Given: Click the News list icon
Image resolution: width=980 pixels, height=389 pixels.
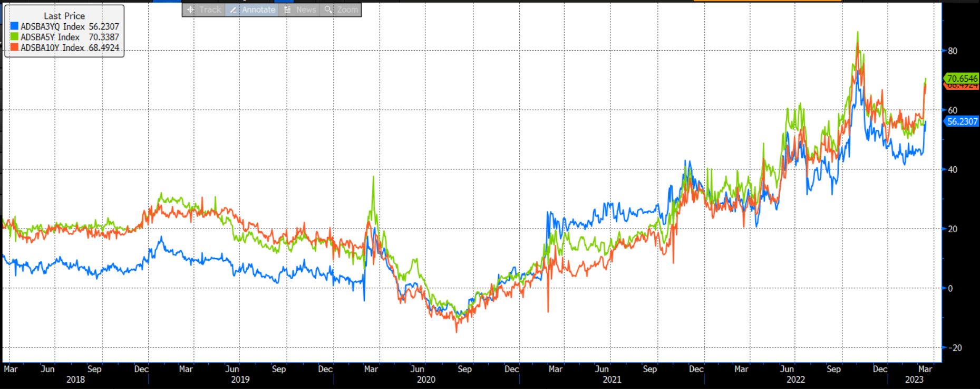Looking at the screenshot, I should click(287, 10).
